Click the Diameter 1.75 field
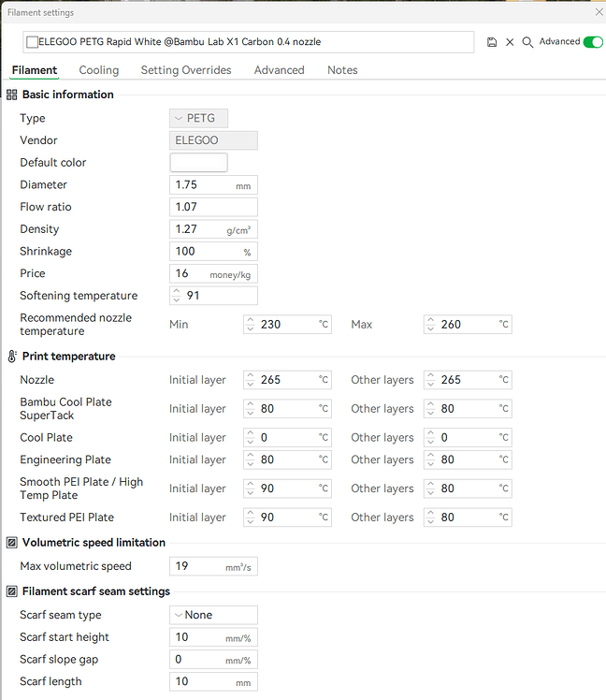The width and height of the screenshot is (606, 700). (213, 184)
